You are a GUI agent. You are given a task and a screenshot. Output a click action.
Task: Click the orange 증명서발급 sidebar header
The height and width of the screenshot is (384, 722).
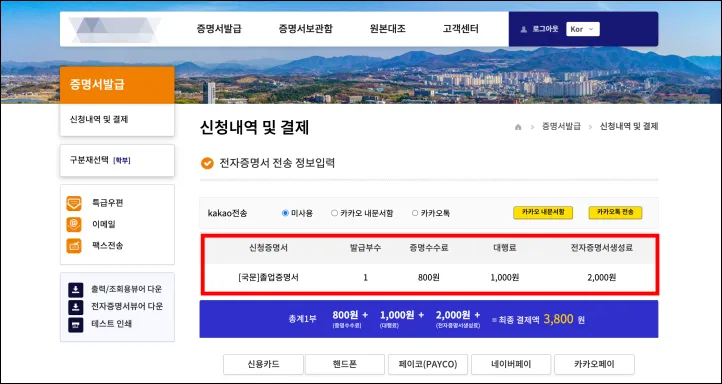coord(117,85)
